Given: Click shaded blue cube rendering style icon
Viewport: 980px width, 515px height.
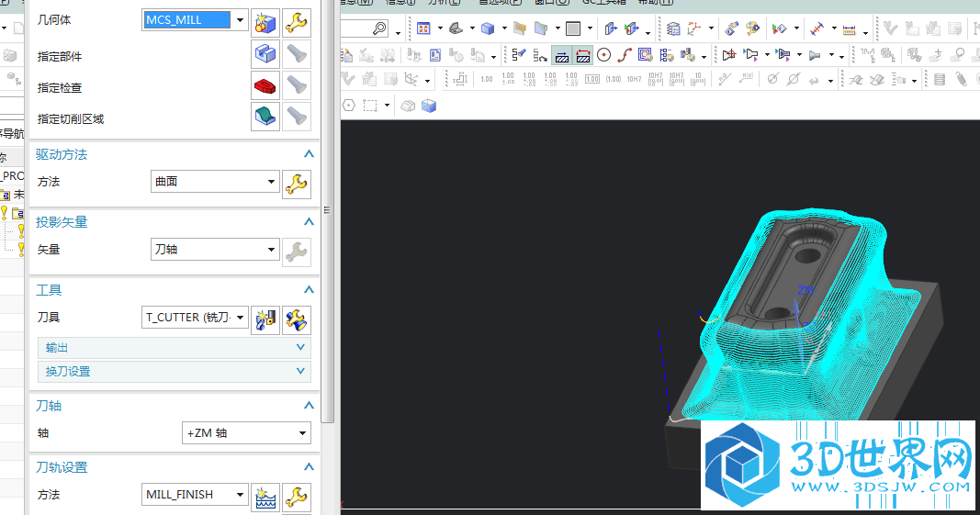Looking at the screenshot, I should (488, 28).
